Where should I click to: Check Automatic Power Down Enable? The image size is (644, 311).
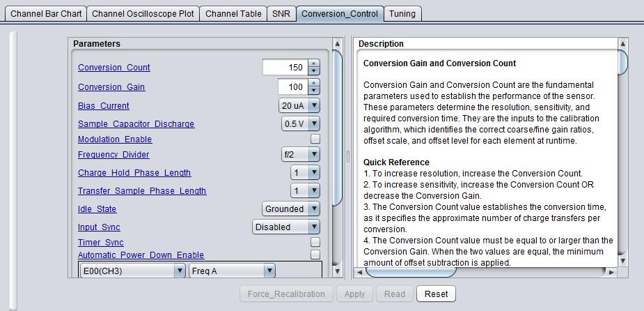coord(315,255)
